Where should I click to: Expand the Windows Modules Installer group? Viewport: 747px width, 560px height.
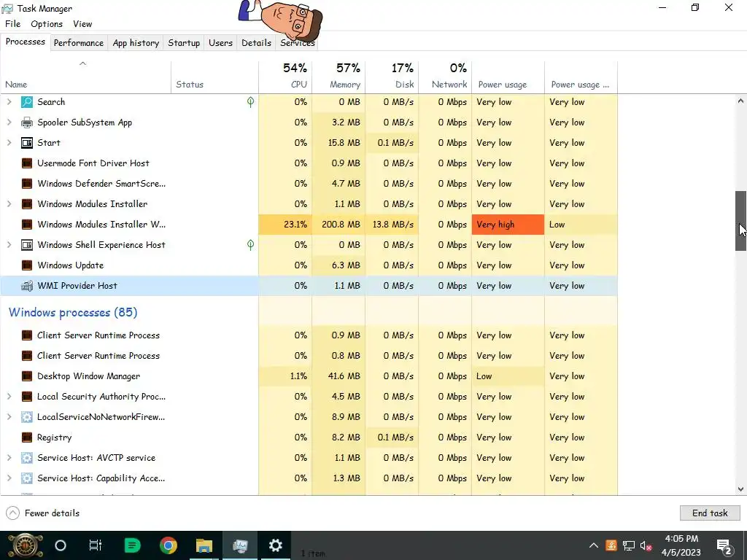coord(9,204)
